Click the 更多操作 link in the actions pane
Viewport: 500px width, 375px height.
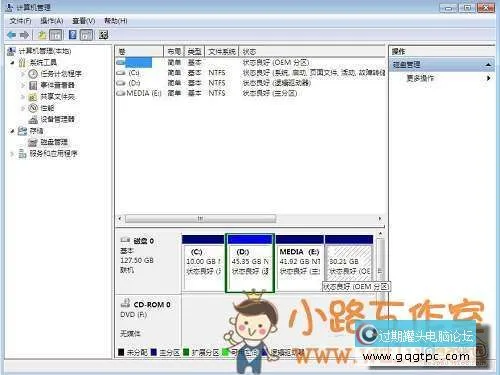tap(420, 78)
